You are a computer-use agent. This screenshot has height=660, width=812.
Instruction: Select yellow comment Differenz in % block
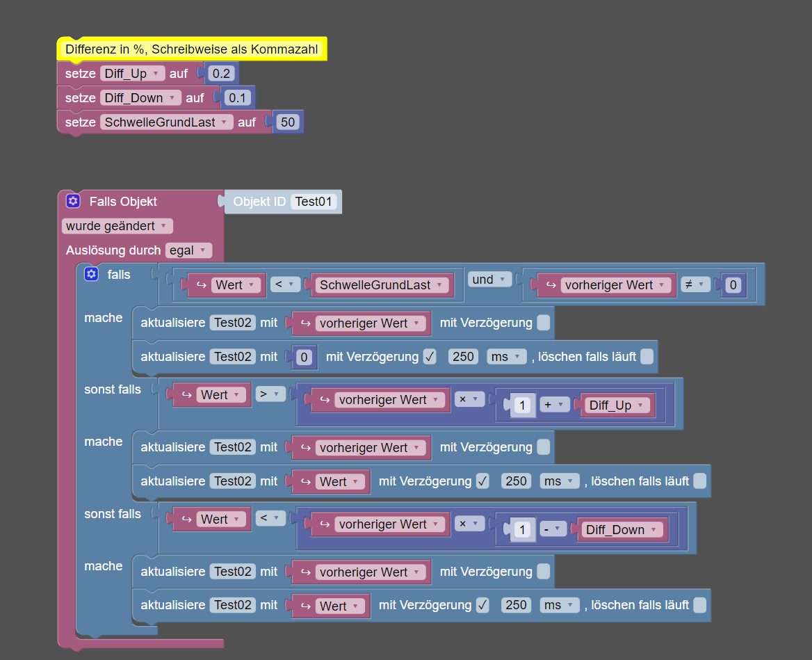[x=192, y=49]
